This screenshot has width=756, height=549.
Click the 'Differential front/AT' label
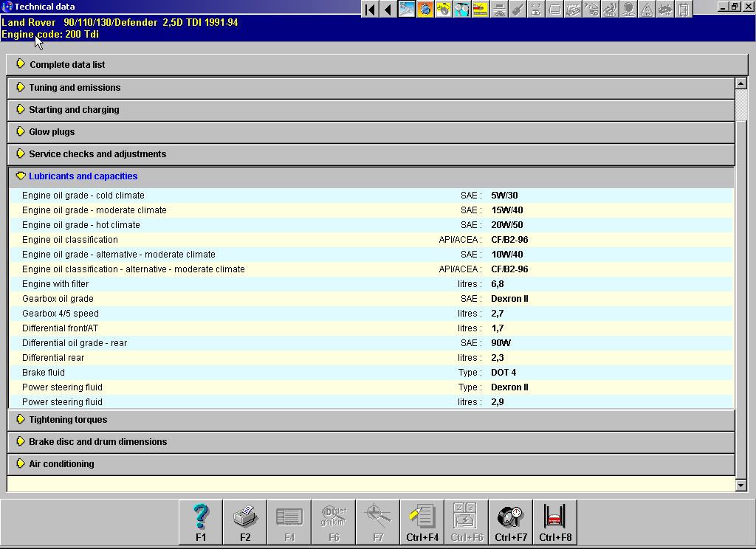point(61,328)
